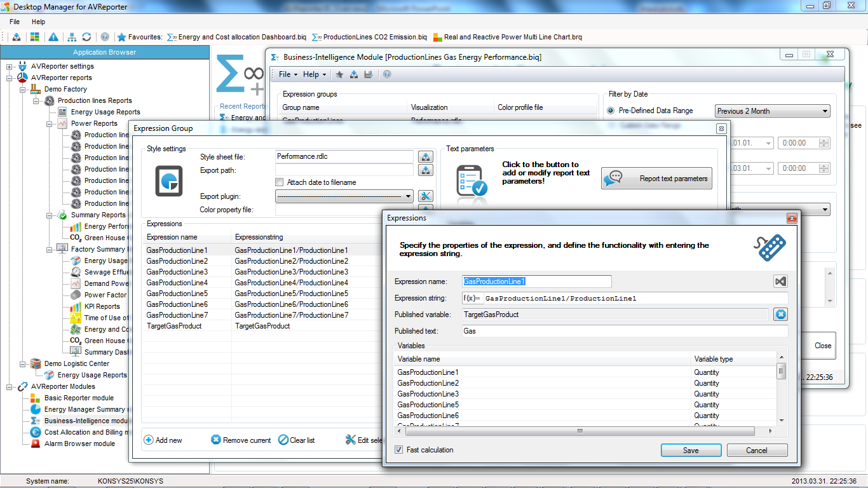Click Remove current expression button
Screen dimensions: 868x488
(x=241, y=440)
